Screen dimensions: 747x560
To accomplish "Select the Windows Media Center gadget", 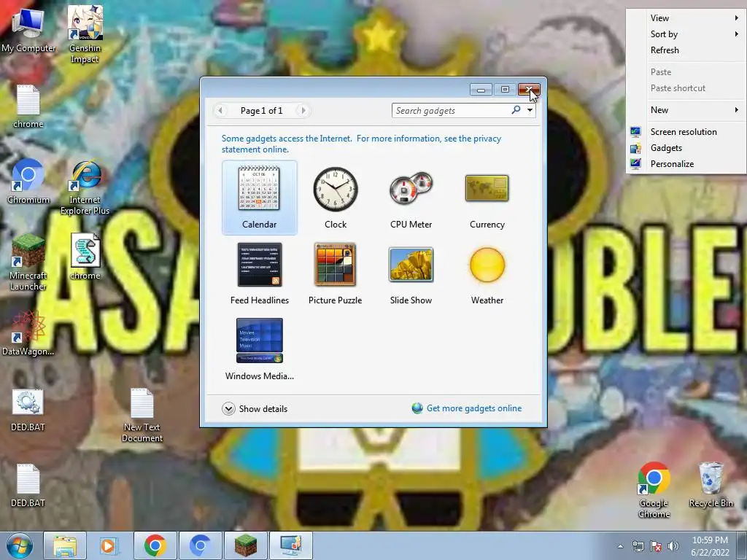I will pyautogui.click(x=259, y=349).
